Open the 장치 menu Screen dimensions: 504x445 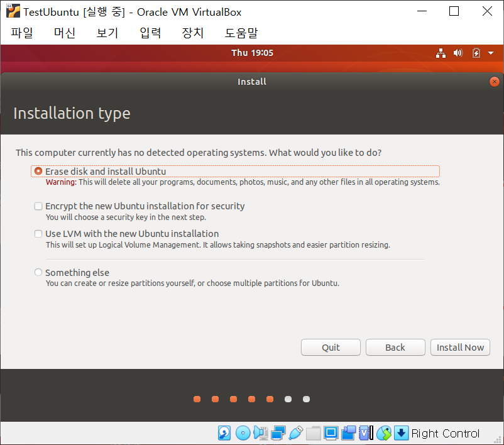tap(193, 33)
